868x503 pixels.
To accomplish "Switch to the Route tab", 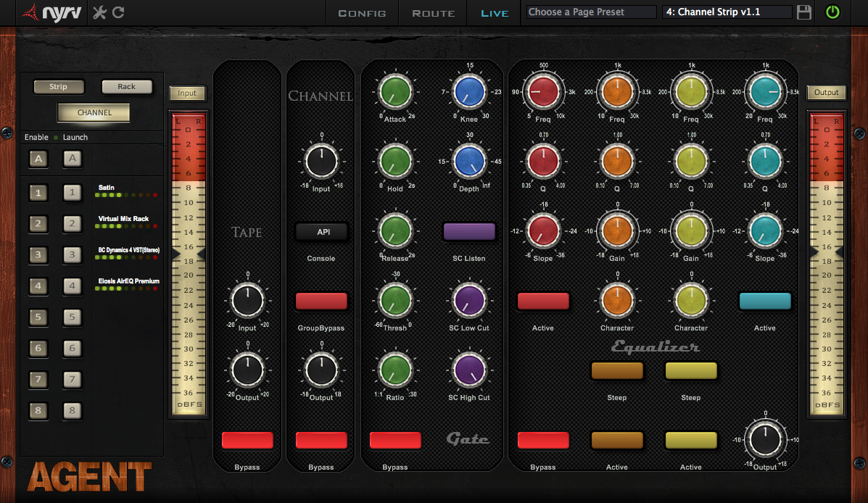I will 434,13.
